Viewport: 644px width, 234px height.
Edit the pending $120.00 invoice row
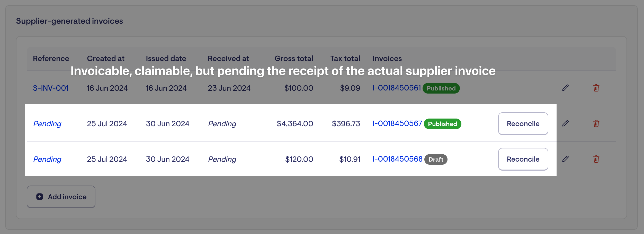(x=565, y=159)
